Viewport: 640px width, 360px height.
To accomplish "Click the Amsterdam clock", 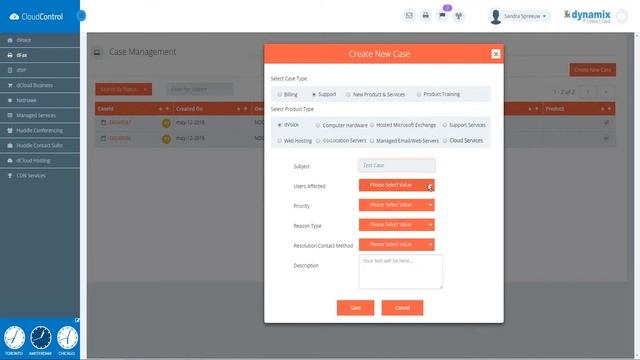I will coord(40,338).
